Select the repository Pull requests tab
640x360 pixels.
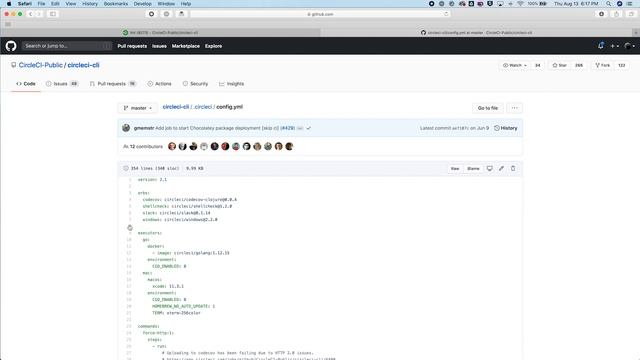tap(113, 84)
